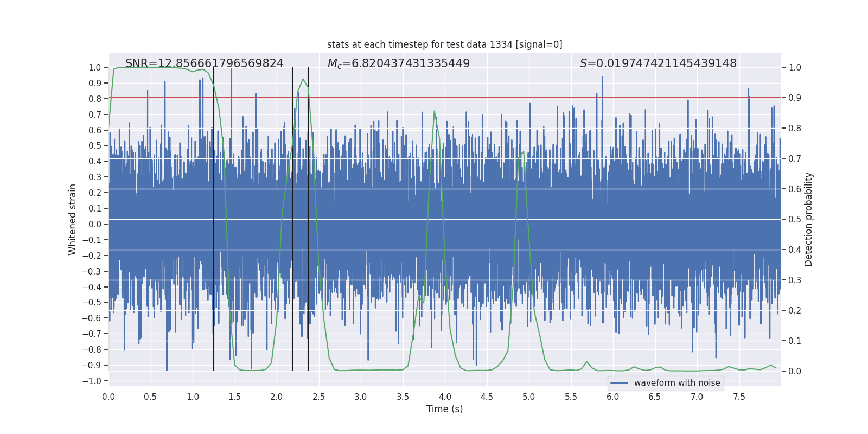Select Whitened strain tick label 0.3
This screenshot has width=868, height=434.
[95, 177]
